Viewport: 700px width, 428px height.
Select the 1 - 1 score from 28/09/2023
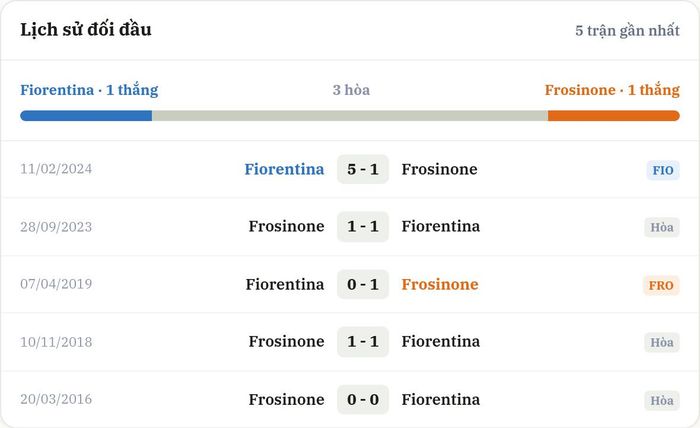pos(363,226)
